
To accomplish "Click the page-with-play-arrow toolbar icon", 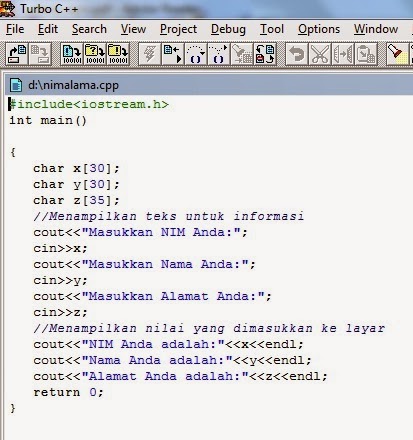I will tap(172, 54).
